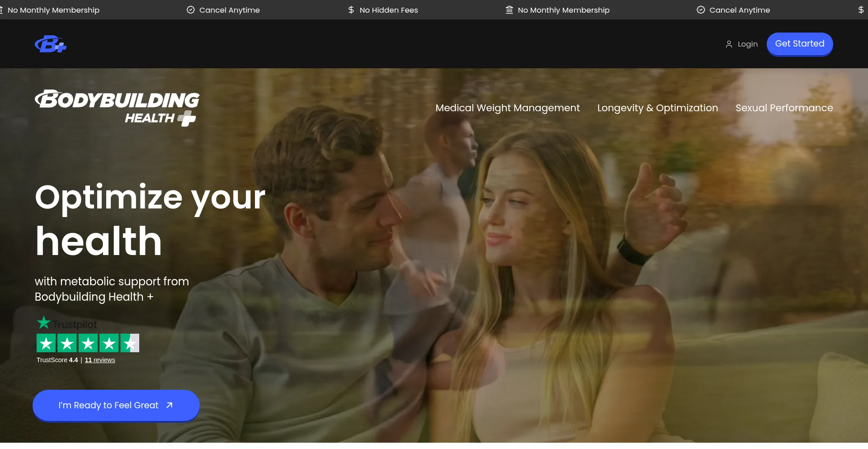Image resolution: width=868 pixels, height=449 pixels.
Task: Open the 11 reviews link
Action: point(100,360)
